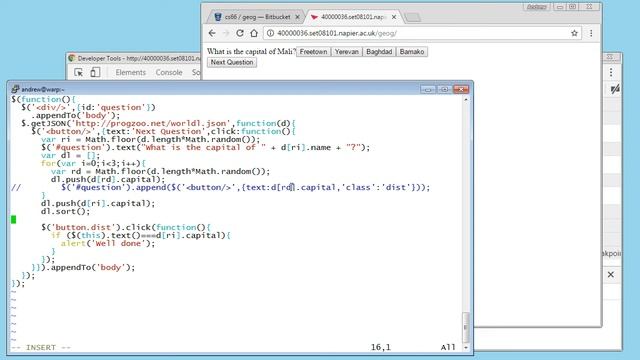View site info icon in address bar
Image resolution: width=640 pixels, height=360 pixels.
(x=270, y=33)
